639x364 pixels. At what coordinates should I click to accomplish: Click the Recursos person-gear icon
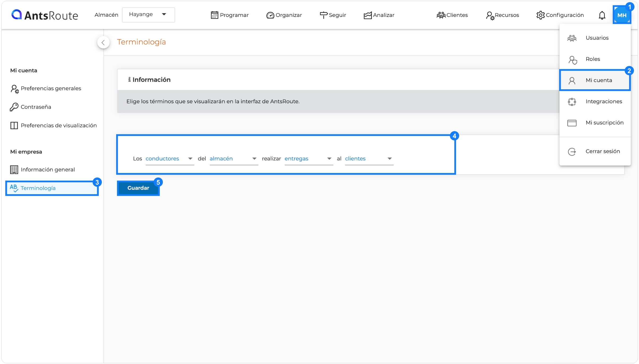[x=490, y=16]
